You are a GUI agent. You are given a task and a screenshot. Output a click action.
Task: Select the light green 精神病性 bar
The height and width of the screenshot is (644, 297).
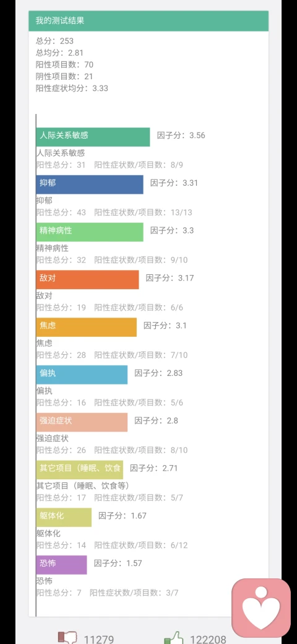(x=90, y=232)
